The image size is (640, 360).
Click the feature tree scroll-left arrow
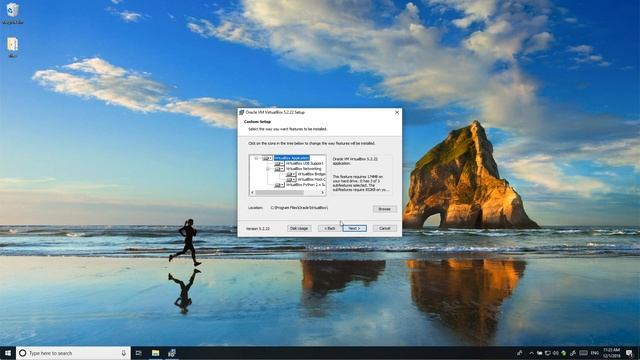click(x=252, y=192)
